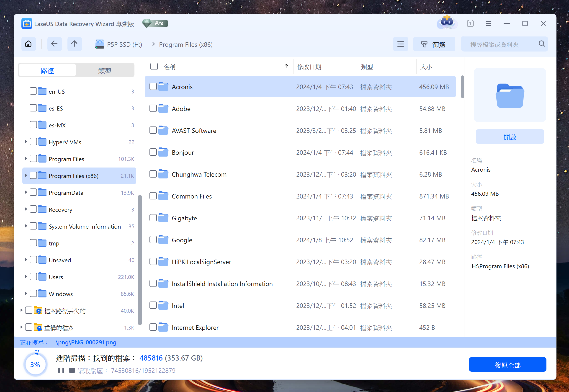This screenshot has height=392, width=569.
Task: Click the search magnifier icon
Action: tap(541, 44)
